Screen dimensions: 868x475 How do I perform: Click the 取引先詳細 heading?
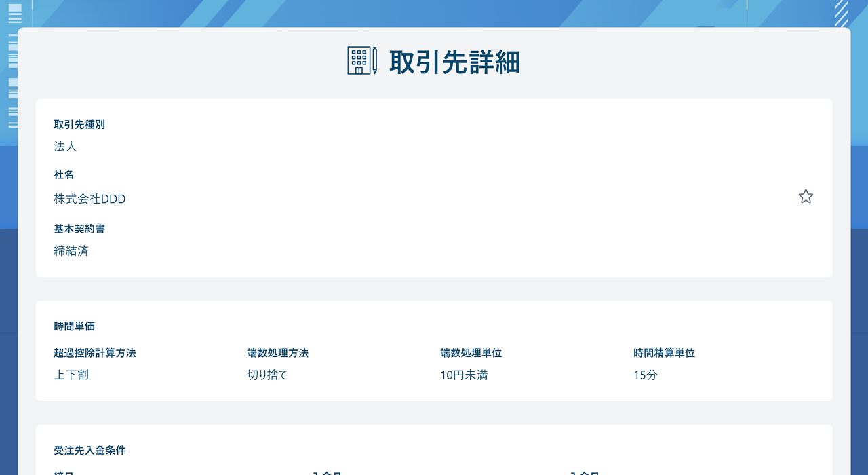tap(454, 62)
